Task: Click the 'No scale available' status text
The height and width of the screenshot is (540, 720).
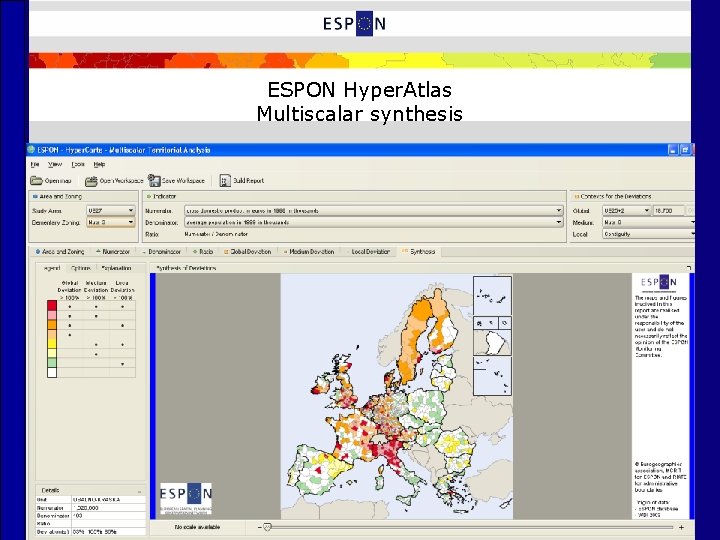Action: (x=197, y=527)
